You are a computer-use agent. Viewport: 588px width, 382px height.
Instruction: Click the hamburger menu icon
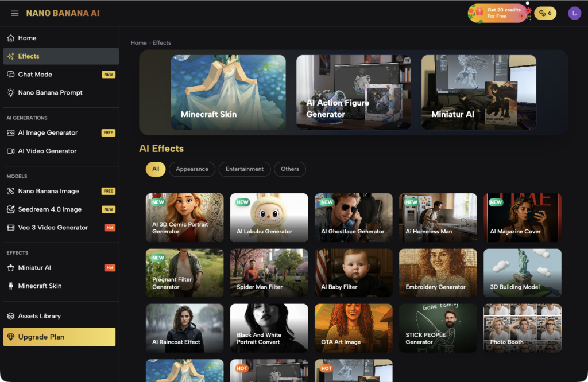click(x=15, y=13)
